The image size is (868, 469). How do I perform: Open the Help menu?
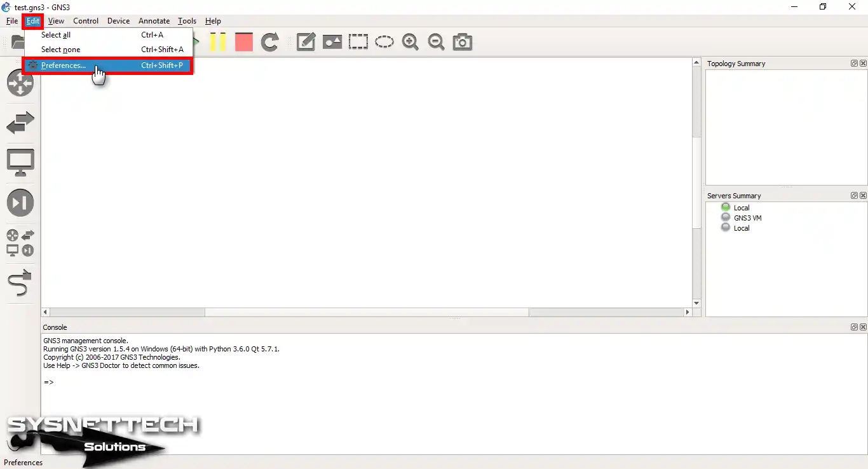[213, 21]
